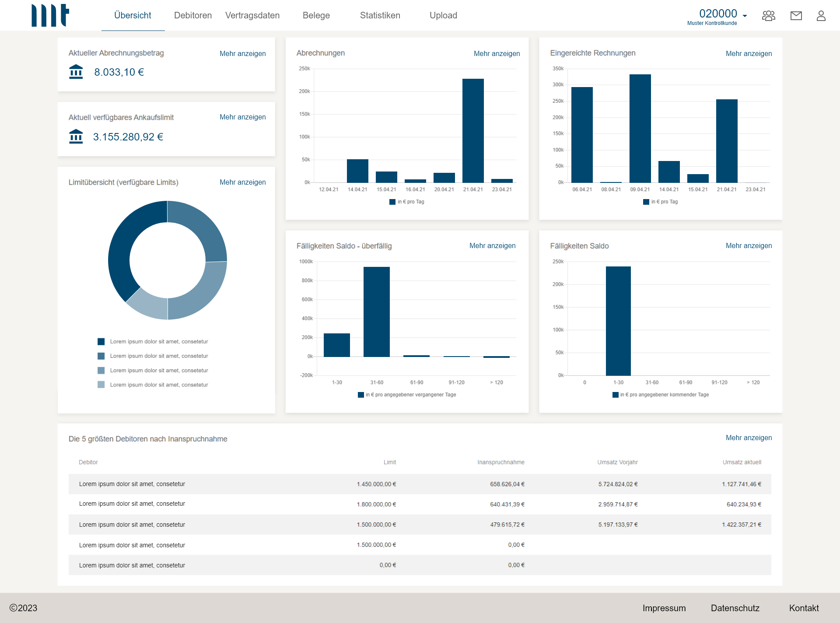Viewport: 840px width, 623px height.
Task: Toggle legend 'in € pro angegebener kommender Tage'
Action: coord(661,395)
